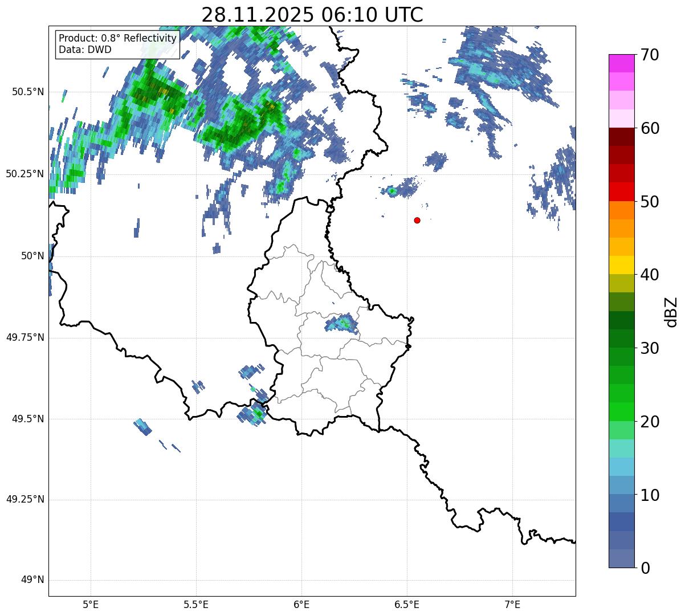Click the 'Product: 0.8° Reflectivity' label
This screenshot has width=685, height=616.
tap(118, 38)
